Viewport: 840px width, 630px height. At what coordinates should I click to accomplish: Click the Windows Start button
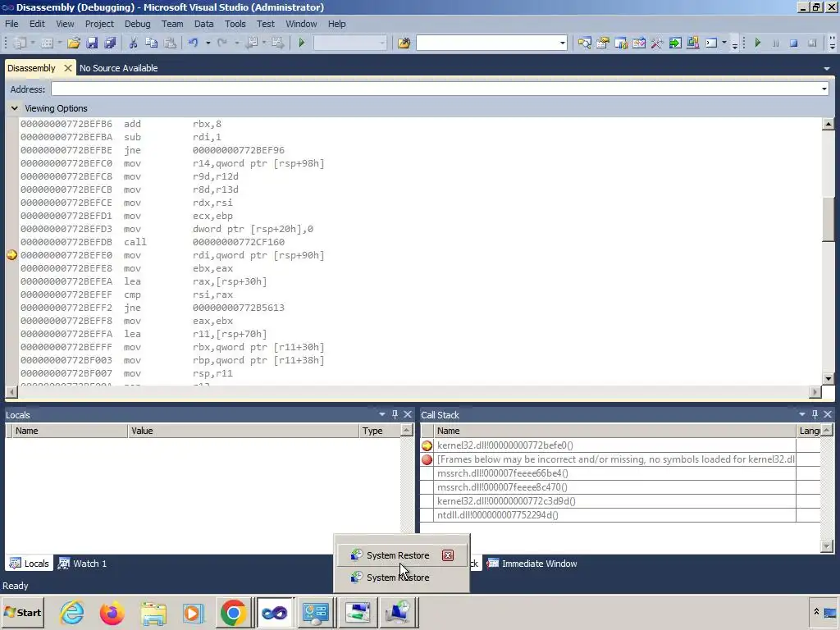[x=22, y=613]
